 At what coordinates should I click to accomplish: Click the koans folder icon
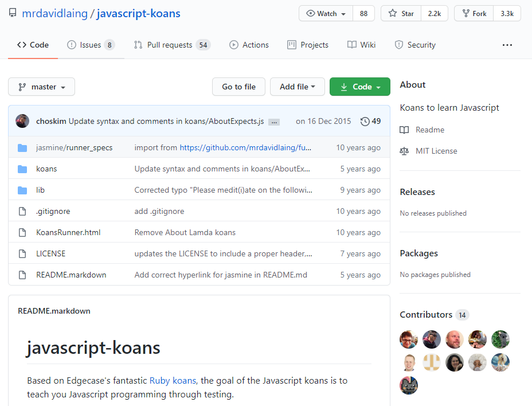pos(22,169)
